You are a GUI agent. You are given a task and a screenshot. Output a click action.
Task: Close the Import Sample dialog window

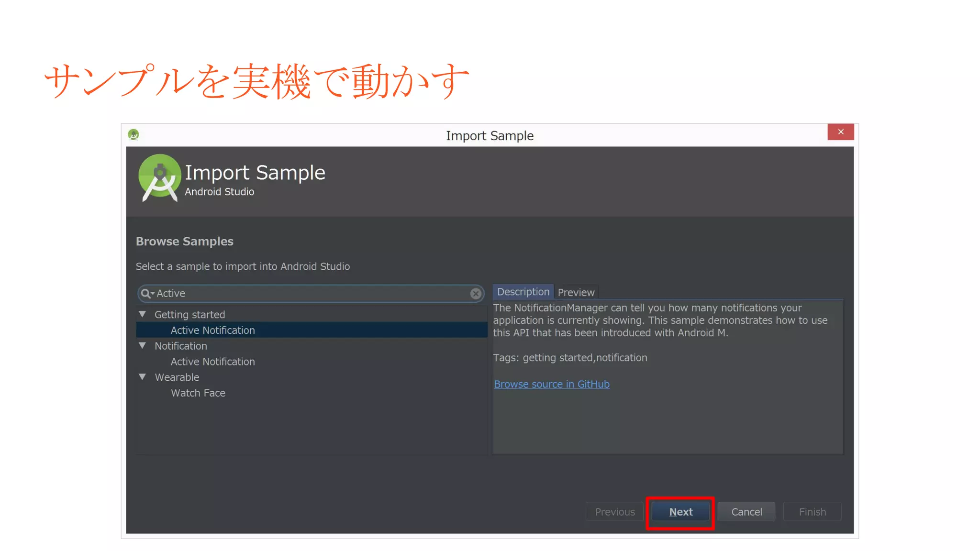coord(840,132)
